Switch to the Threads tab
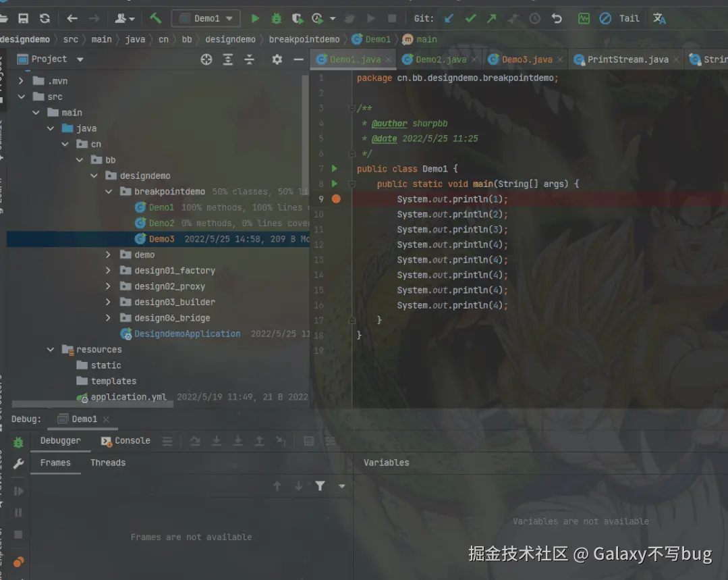Image resolution: width=728 pixels, height=580 pixels. pyautogui.click(x=108, y=463)
